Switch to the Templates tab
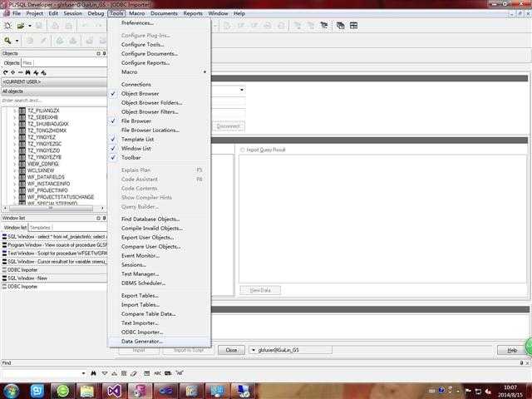 click(41, 227)
